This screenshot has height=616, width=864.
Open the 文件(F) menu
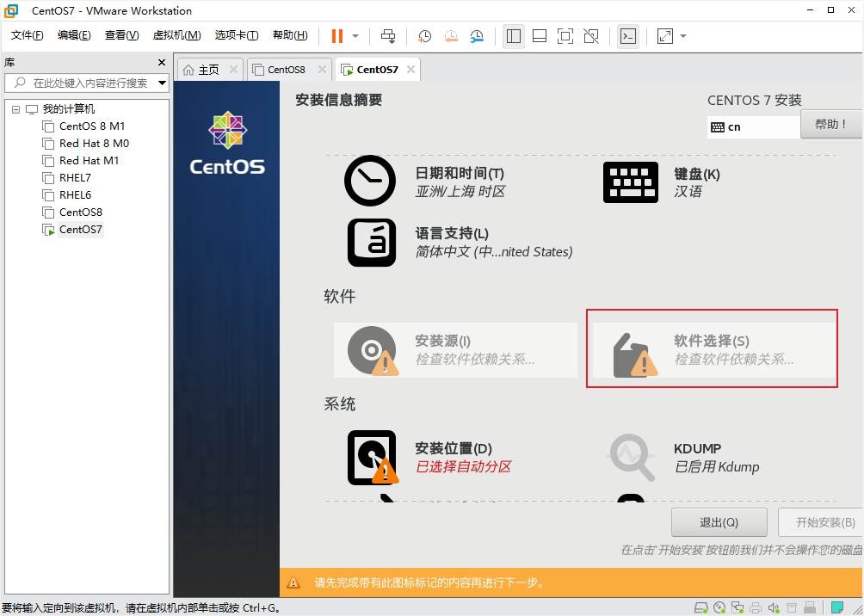[28, 36]
